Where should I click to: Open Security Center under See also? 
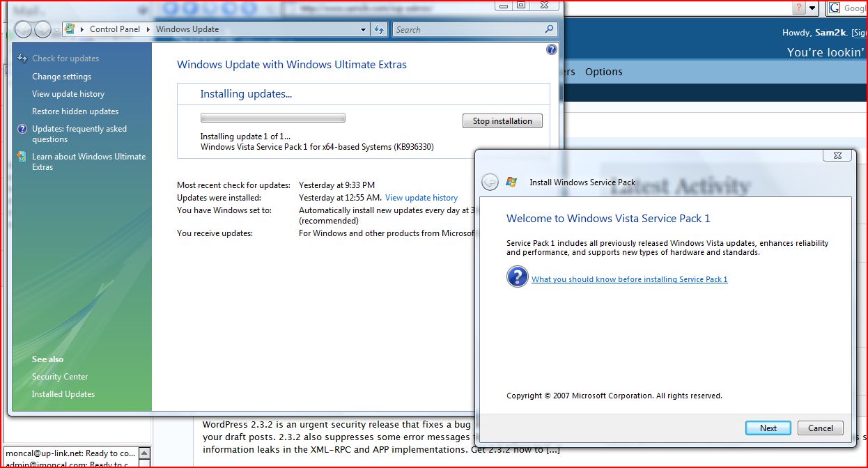pos(60,377)
